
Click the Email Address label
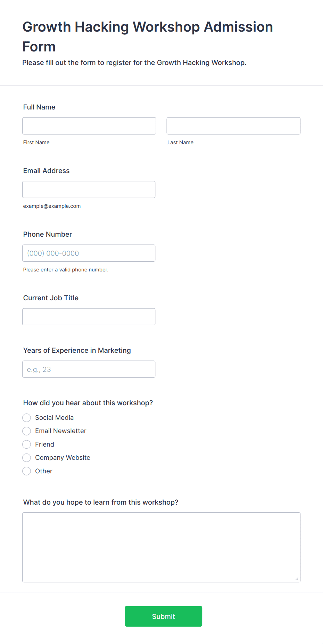pos(47,171)
